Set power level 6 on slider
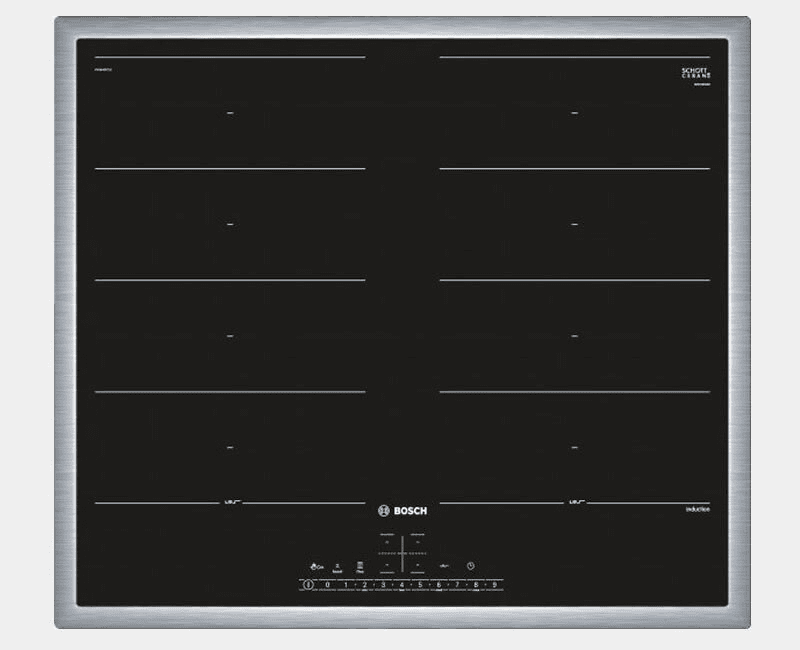 pos(439,585)
